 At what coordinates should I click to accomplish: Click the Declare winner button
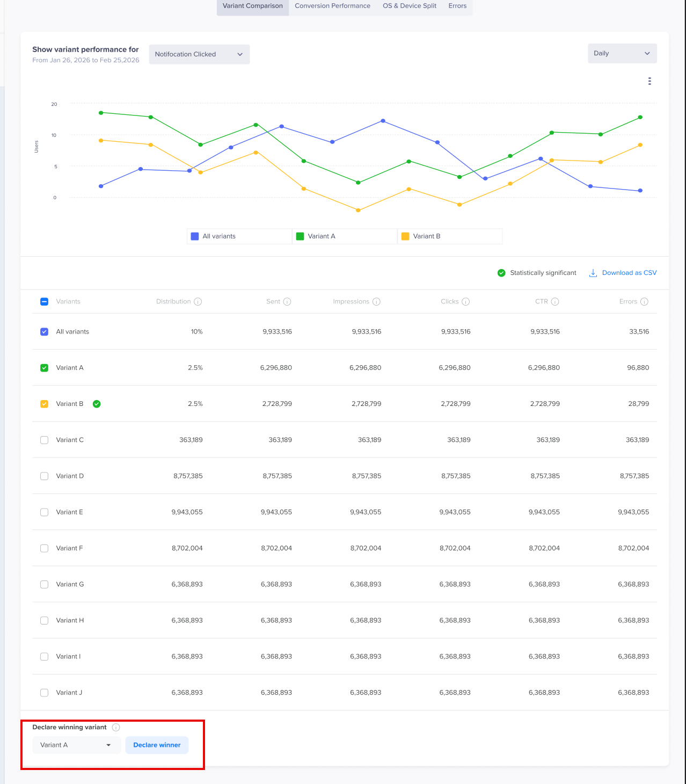click(157, 745)
